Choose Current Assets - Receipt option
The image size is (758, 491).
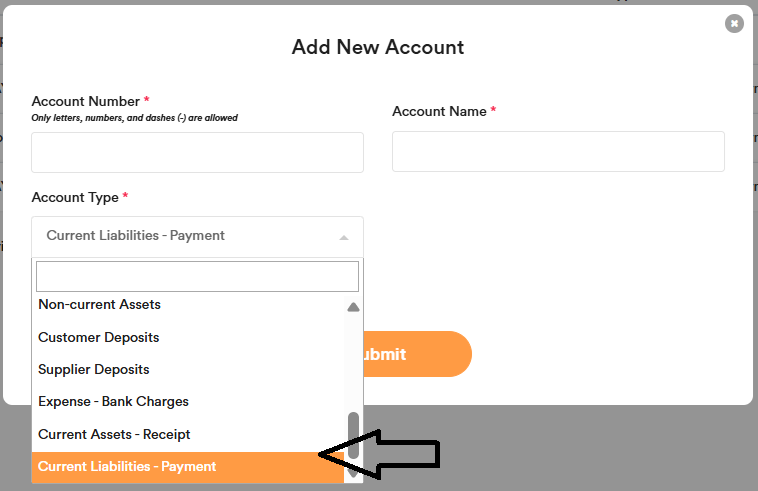(114, 434)
